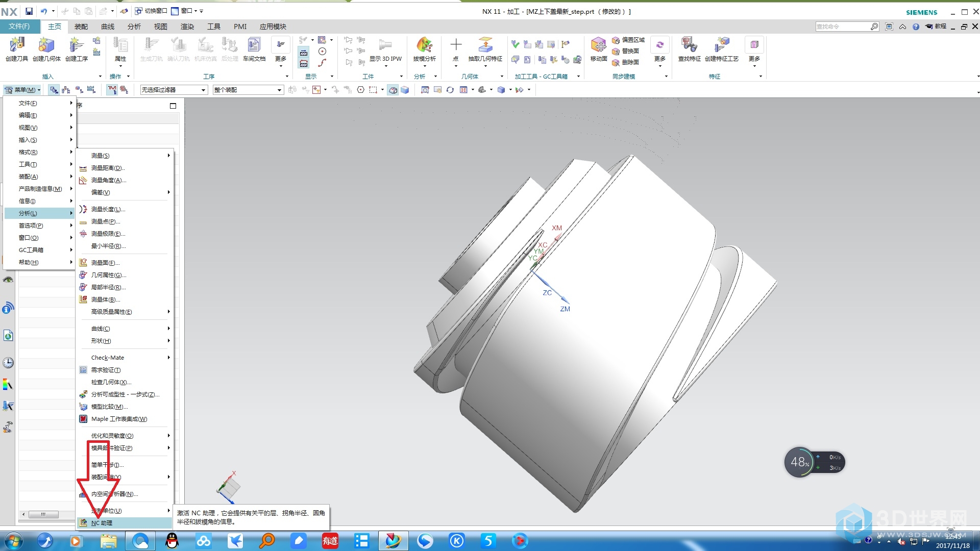Viewport: 980px width, 551px height.
Task: Click 偏置区域 (Offset Region) tool
Action: pyautogui.click(x=628, y=40)
